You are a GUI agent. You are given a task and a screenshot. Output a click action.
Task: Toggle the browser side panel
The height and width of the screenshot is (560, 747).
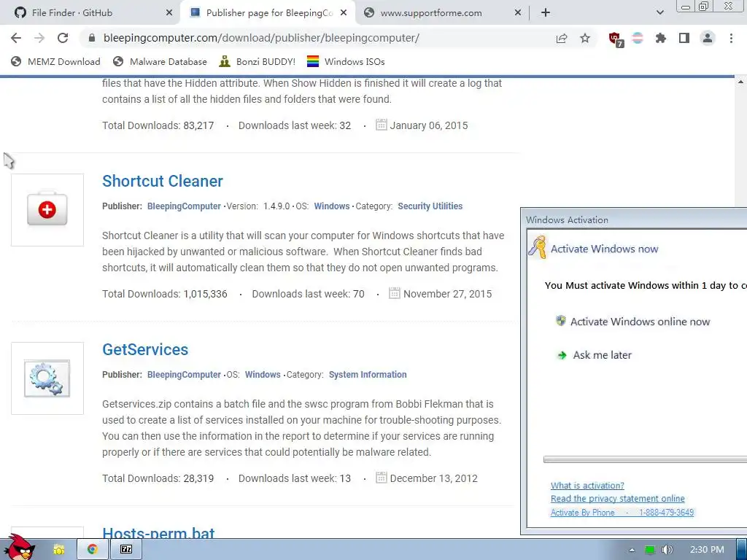[x=684, y=38]
